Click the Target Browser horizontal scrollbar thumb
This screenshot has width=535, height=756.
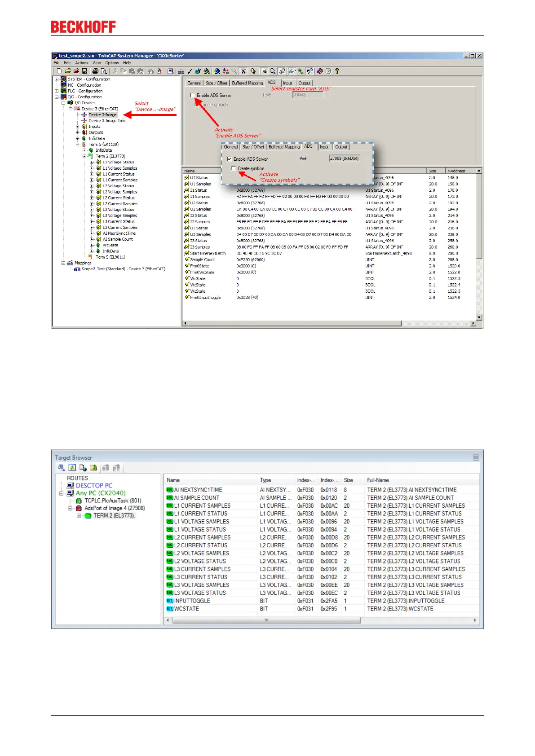[266, 620]
